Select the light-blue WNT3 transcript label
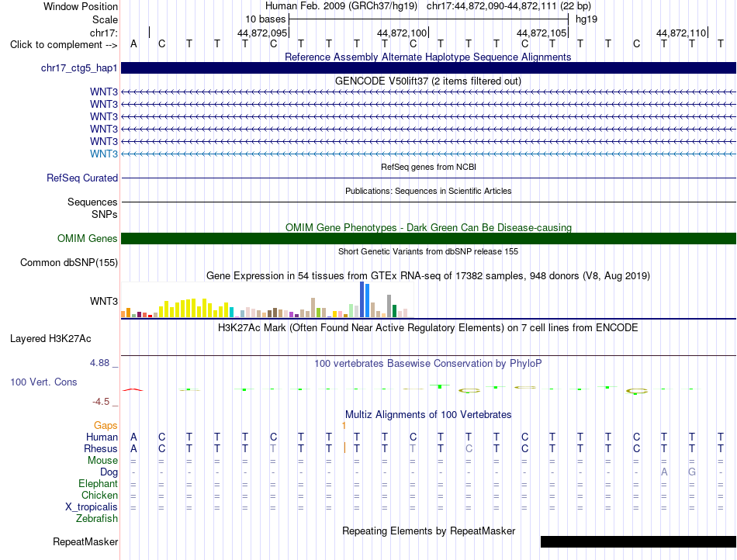The height and width of the screenshot is (560, 737). click(104, 154)
